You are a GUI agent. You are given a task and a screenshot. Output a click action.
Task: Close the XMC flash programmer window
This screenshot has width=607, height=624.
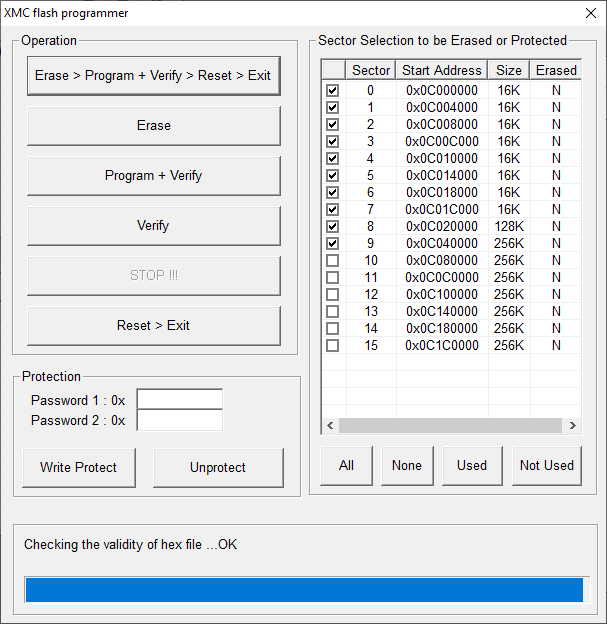(x=591, y=13)
